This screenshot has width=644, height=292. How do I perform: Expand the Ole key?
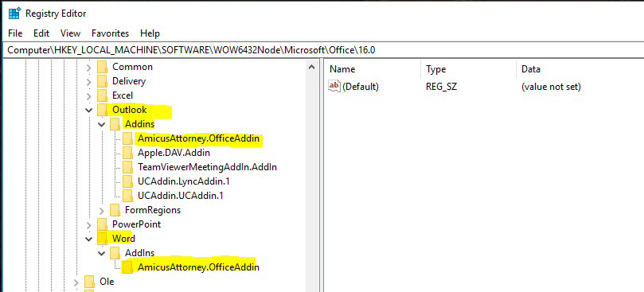click(76, 282)
